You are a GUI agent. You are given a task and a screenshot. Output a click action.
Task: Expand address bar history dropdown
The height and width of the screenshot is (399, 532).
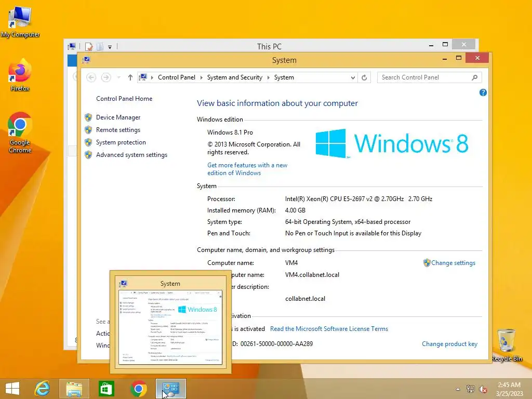pos(353,78)
